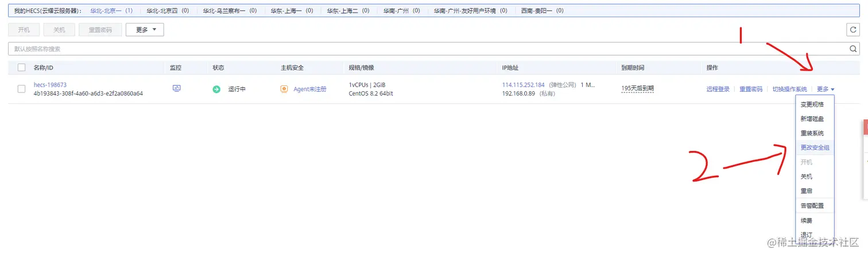Click the Agent未注册 link

click(x=309, y=89)
